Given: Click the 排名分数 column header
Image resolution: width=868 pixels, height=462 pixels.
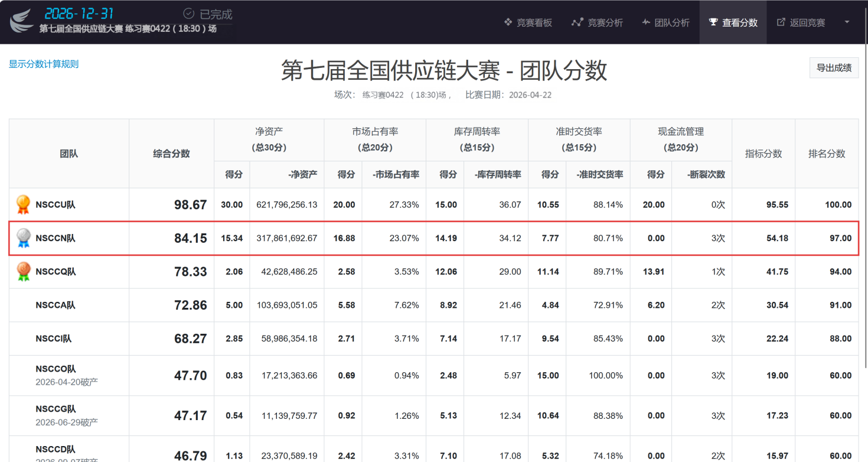Looking at the screenshot, I should click(827, 154).
